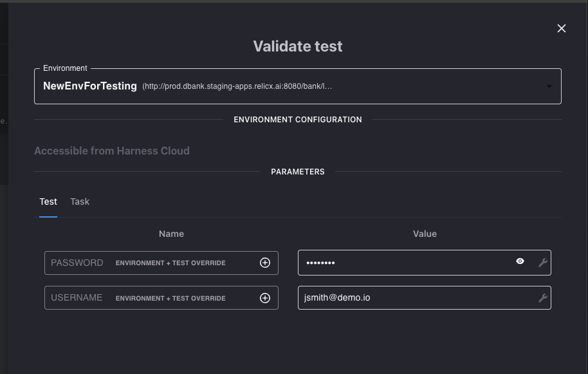Click the override label in the USERNAME row
Image resolution: width=588 pixels, height=374 pixels.
(170, 299)
